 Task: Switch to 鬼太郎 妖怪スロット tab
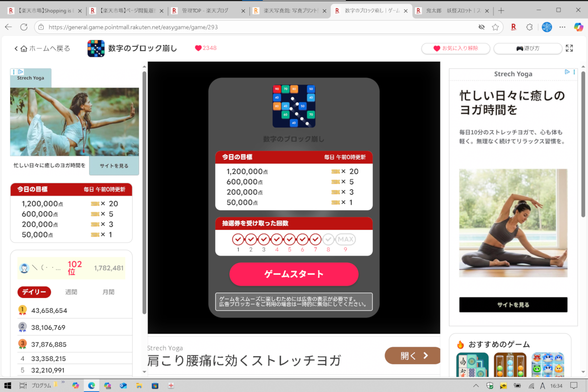pyautogui.click(x=452, y=10)
